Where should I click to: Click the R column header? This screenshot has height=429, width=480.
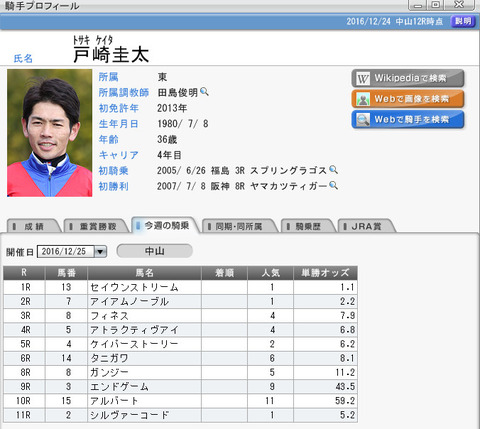(x=24, y=273)
